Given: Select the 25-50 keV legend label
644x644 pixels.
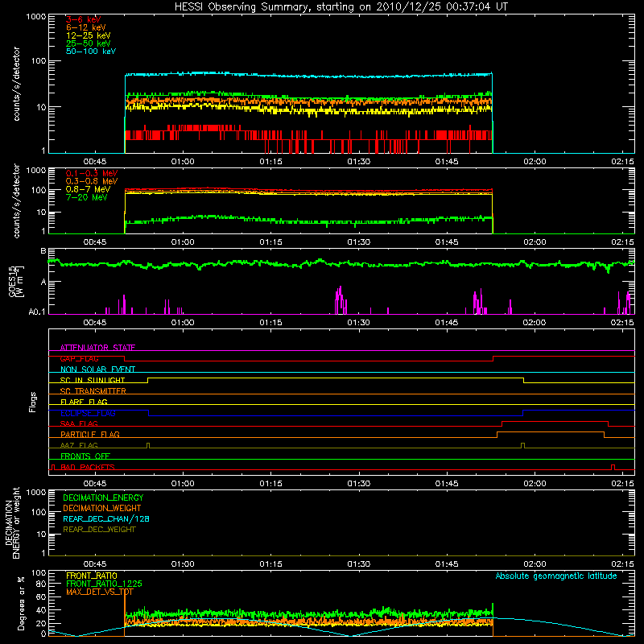Looking at the screenshot, I should (88, 43).
